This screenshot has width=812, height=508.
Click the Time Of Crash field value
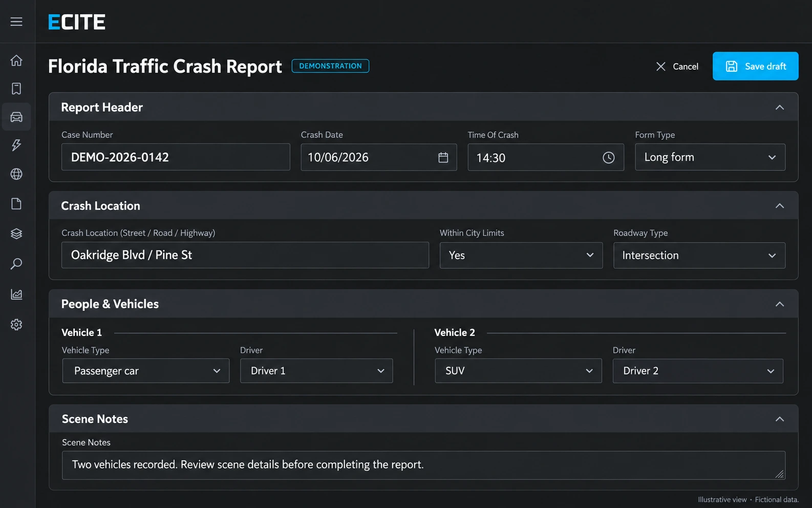point(491,158)
